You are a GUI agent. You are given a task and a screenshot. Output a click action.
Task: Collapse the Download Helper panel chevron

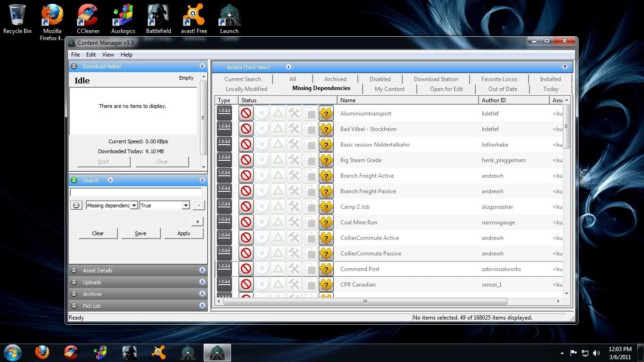(202, 66)
